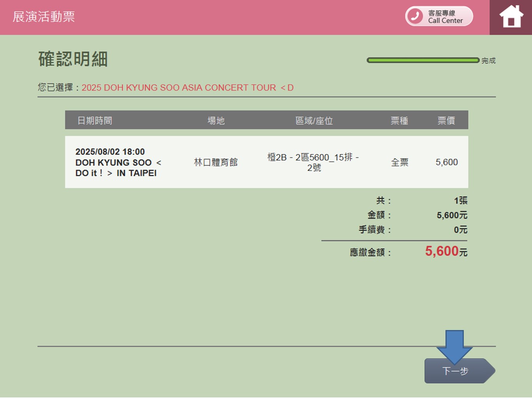The image size is (532, 399).
Task: Click the phone icon in Call Center button
Action: coord(415,16)
